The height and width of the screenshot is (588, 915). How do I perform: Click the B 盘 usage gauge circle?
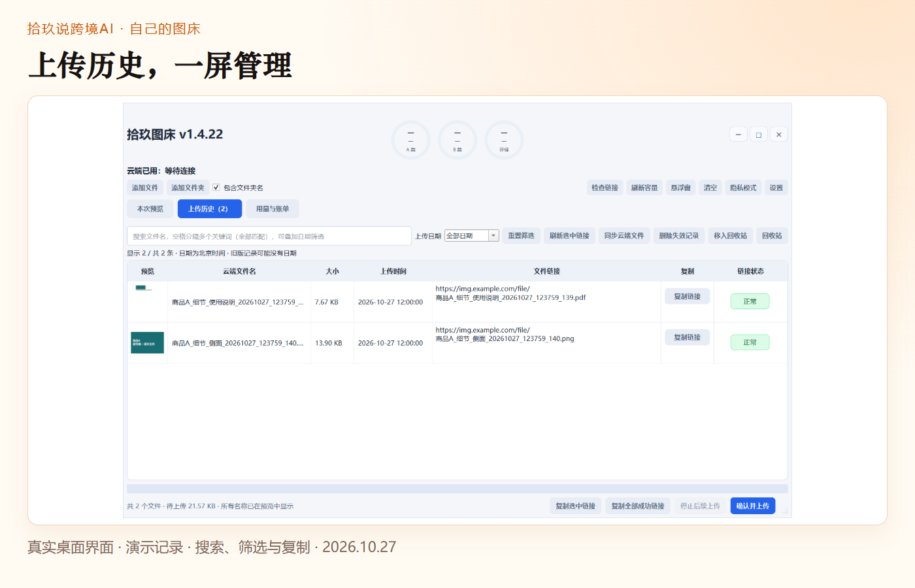(x=457, y=140)
